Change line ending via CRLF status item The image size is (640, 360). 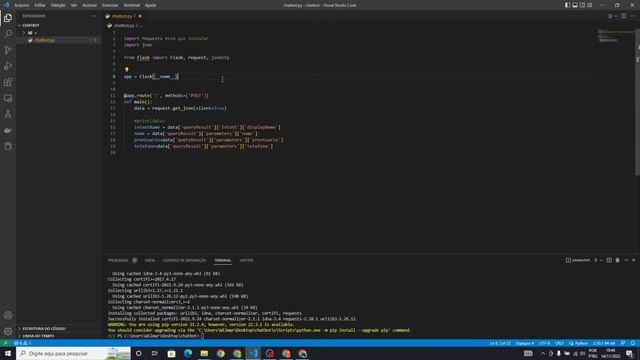pos(559,343)
